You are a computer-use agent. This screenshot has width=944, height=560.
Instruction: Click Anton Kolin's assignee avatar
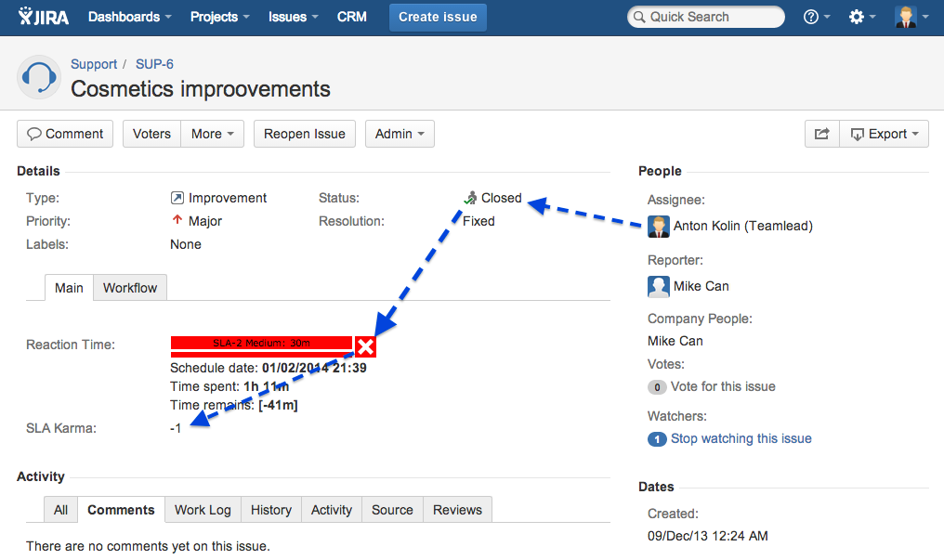point(659,226)
